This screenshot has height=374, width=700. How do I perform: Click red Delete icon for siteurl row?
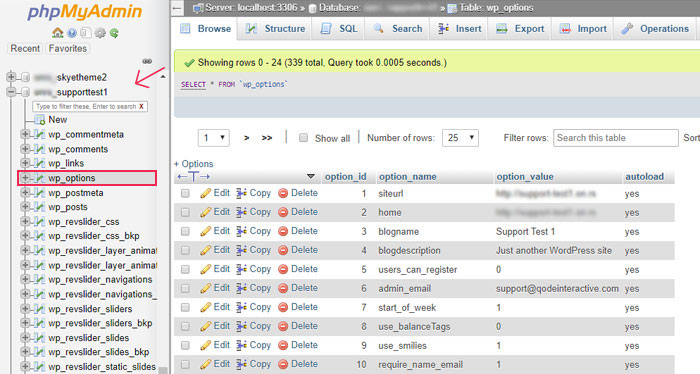point(283,193)
